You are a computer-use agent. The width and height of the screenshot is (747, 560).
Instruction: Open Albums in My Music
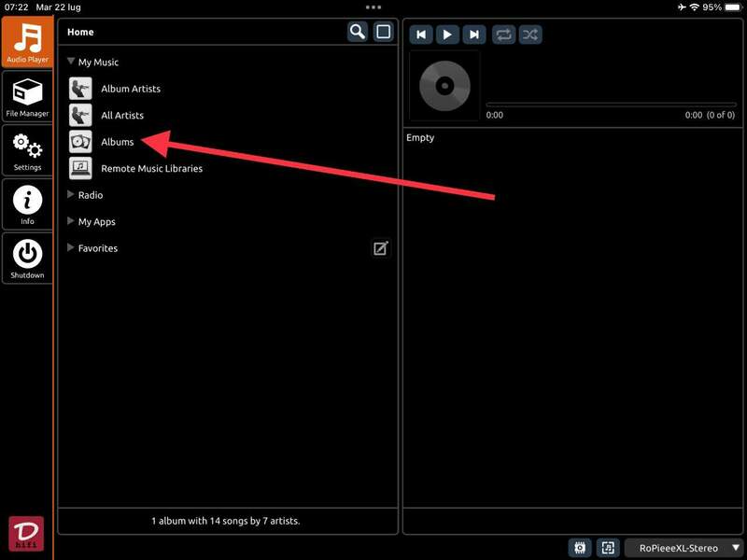117,142
